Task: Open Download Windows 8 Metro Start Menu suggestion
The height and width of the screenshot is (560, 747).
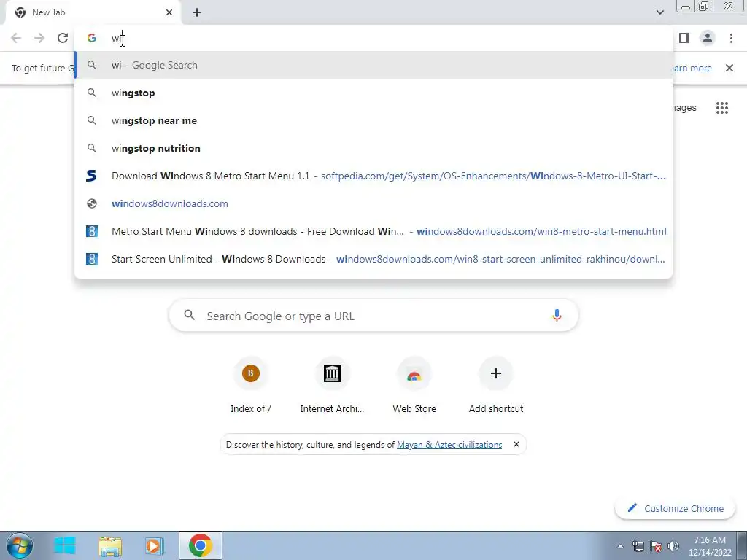Action: coord(373,176)
